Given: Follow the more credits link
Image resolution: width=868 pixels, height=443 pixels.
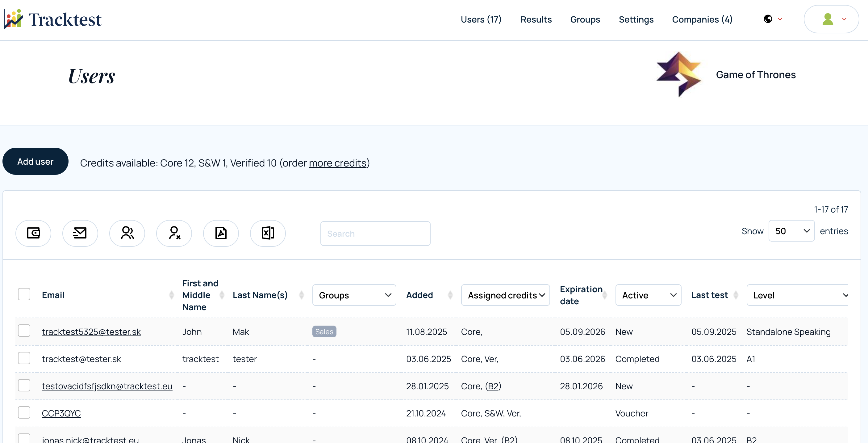Looking at the screenshot, I should click(x=338, y=163).
